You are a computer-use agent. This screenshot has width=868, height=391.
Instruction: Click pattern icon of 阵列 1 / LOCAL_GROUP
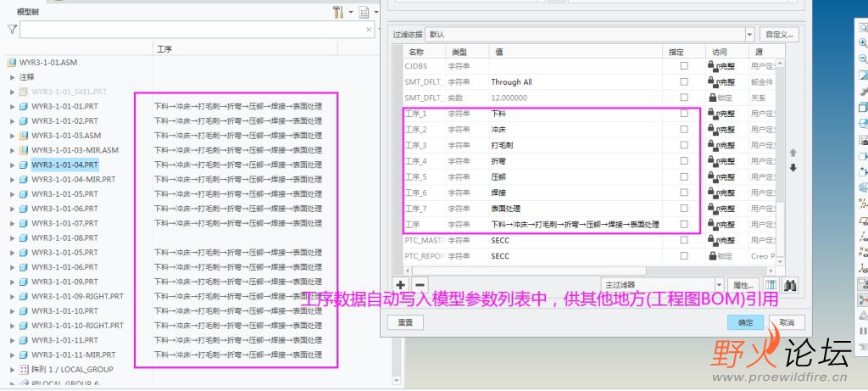coord(24,369)
